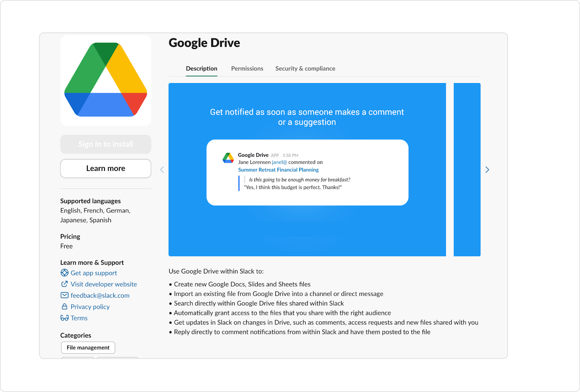The image size is (580, 392).
Task: Click the small Google Drive icon in notification card
Action: [228, 158]
